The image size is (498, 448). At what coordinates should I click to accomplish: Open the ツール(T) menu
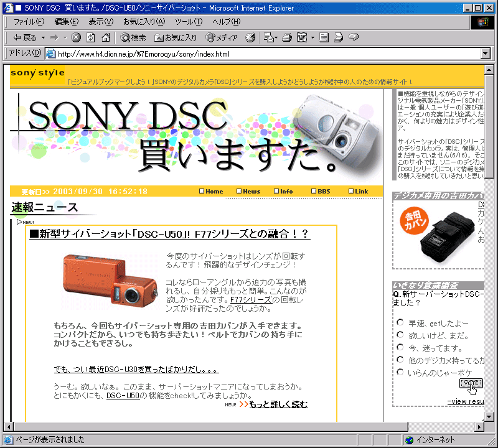coord(189,22)
